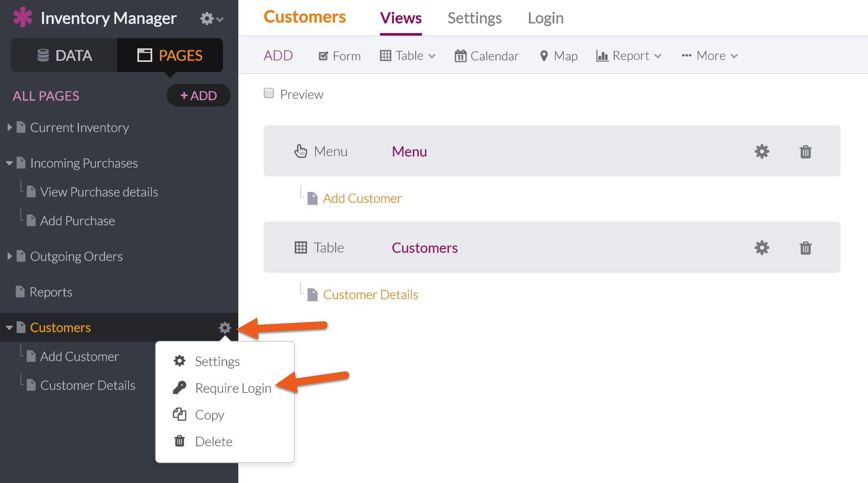The height and width of the screenshot is (483, 868).
Task: Click the Table grid icon in Customers view row
Action: (301, 248)
